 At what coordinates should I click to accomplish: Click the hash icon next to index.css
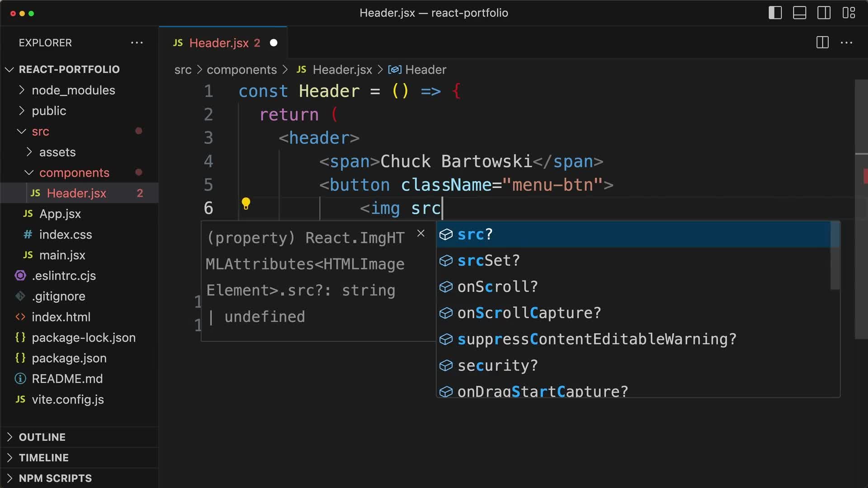pos(27,235)
